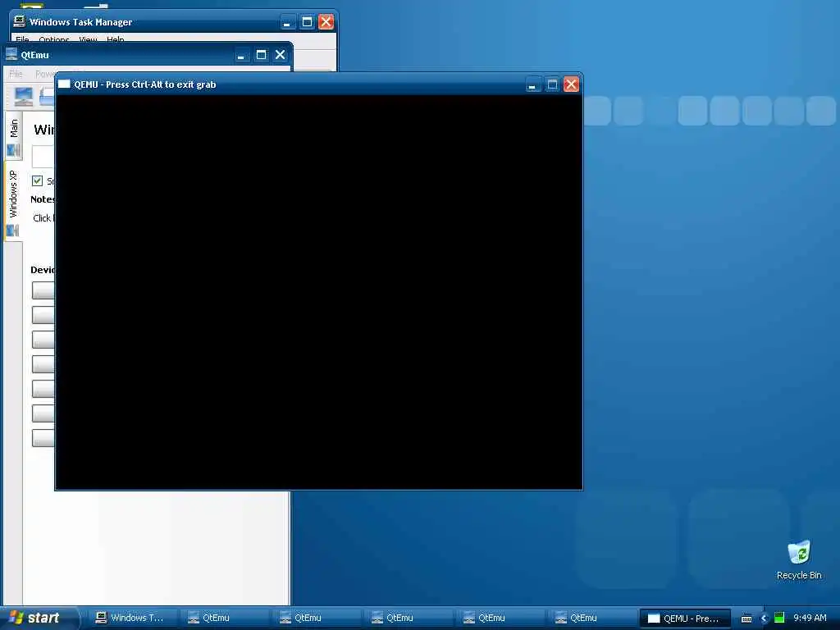Close the QEMU window
Viewport: 840px width, 630px height.
571,84
